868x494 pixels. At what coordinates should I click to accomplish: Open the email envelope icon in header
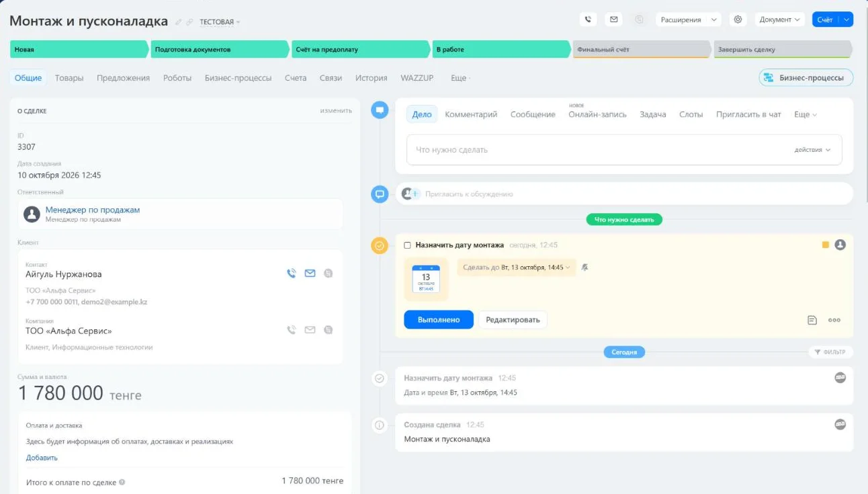pyautogui.click(x=613, y=19)
